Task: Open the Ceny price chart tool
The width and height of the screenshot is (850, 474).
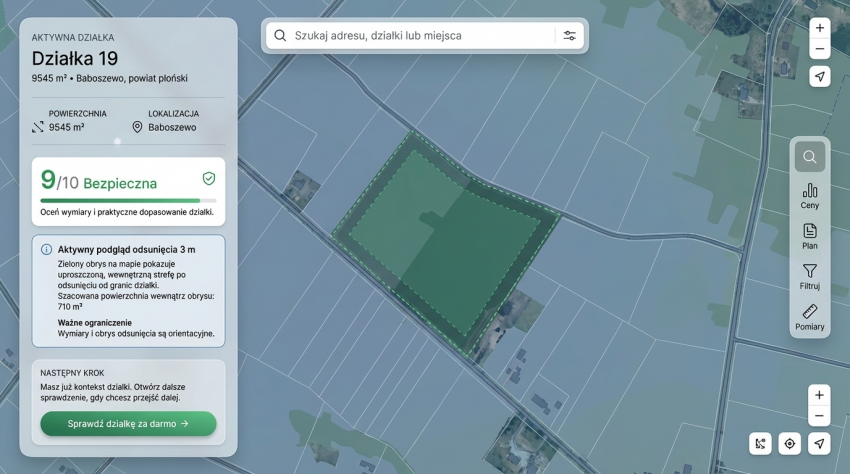Action: (x=810, y=195)
